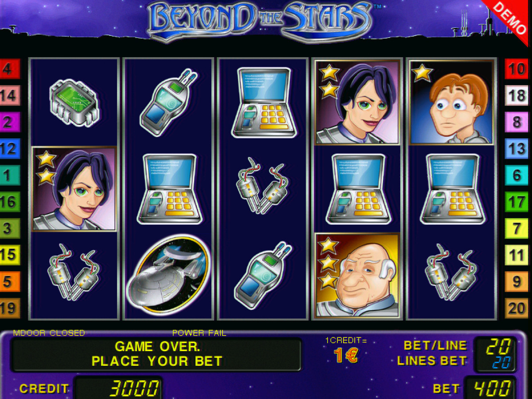Select the purple-haired woman symbol on first reel
Image resolution: width=532 pixels, height=399 pixels.
pyautogui.click(x=74, y=189)
